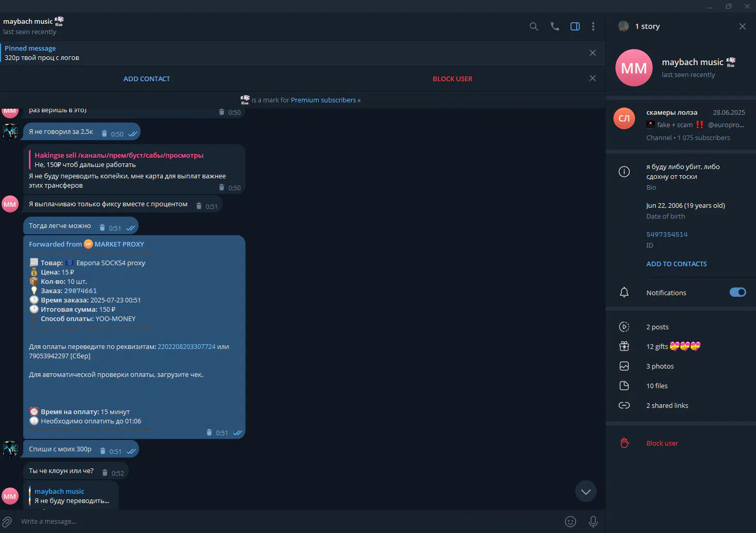Click the bio text 'я буду либо убит'
This screenshot has width=756, height=533.
pos(683,172)
